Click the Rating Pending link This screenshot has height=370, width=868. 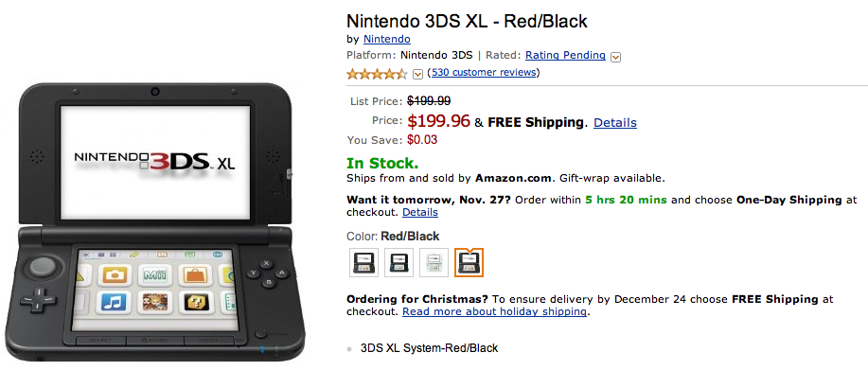(565, 55)
